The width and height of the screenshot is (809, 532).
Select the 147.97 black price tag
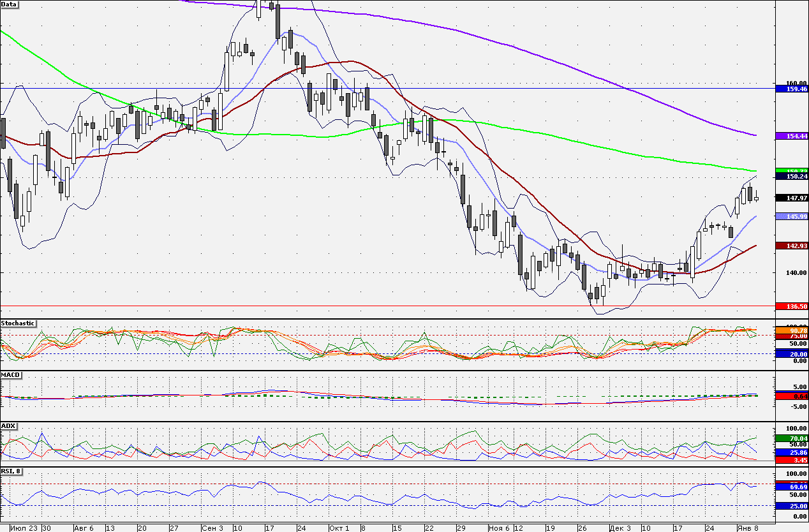click(x=791, y=198)
